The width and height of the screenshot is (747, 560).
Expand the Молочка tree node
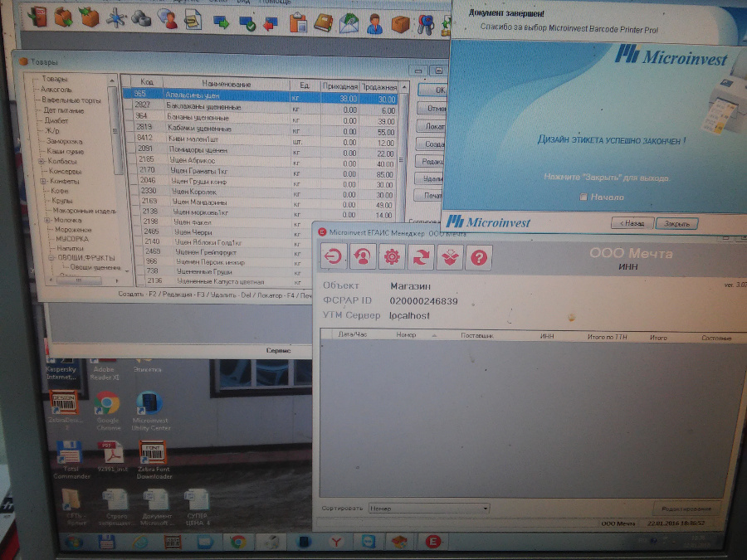(x=46, y=221)
